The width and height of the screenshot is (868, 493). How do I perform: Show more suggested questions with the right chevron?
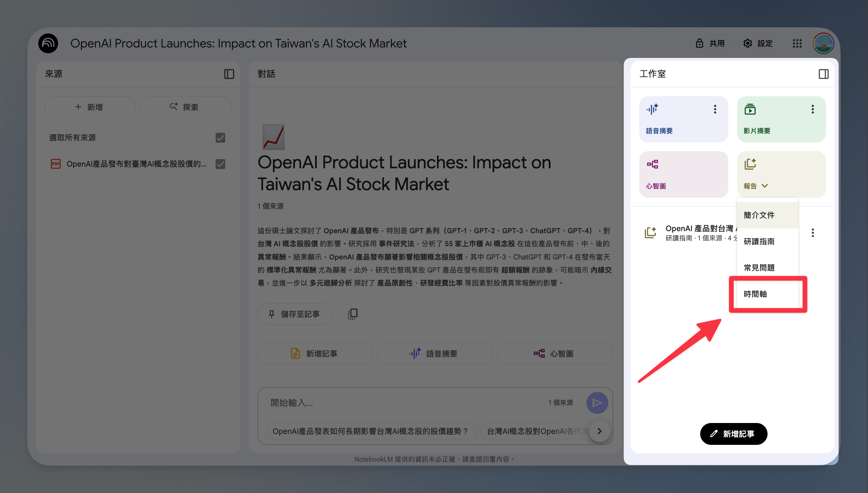coord(599,431)
